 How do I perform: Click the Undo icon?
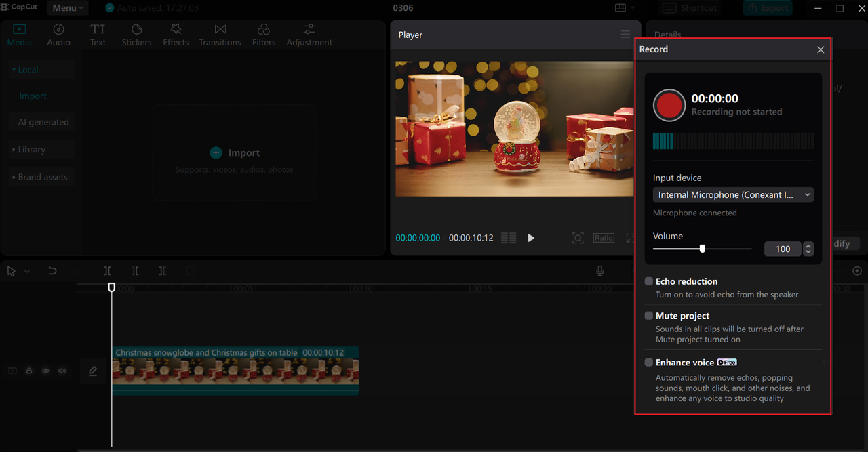pyautogui.click(x=52, y=271)
